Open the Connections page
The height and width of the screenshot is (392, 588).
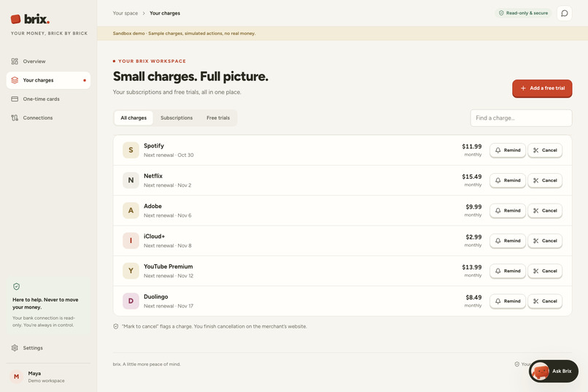point(48,118)
